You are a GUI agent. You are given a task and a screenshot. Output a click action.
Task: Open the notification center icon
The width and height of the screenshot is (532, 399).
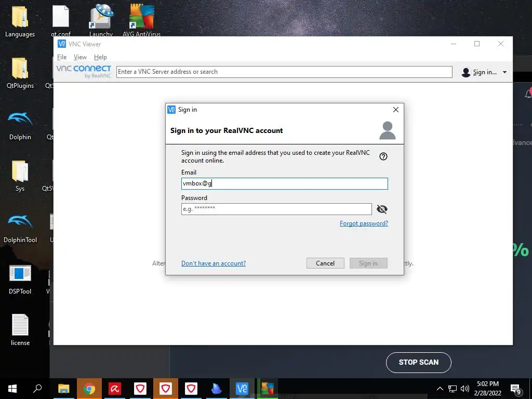click(516, 389)
